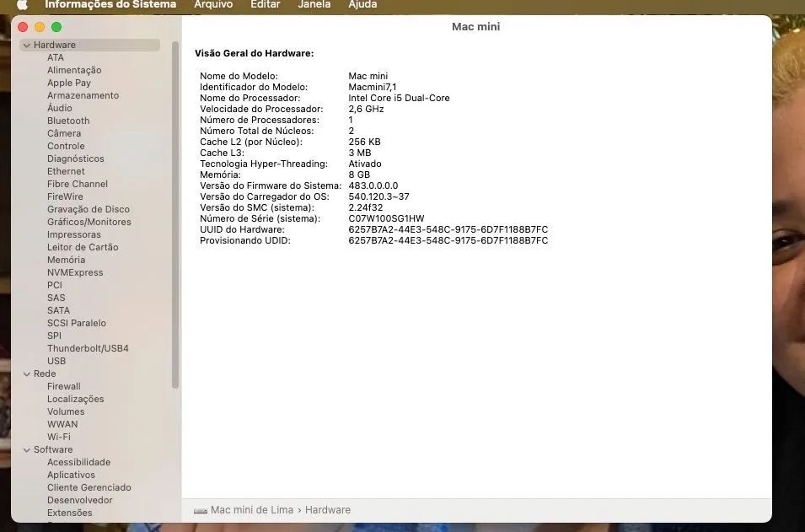Screen dimensions: 805x532
Task: Select Leitor de Cartão in the sidebar
Action: point(83,247)
